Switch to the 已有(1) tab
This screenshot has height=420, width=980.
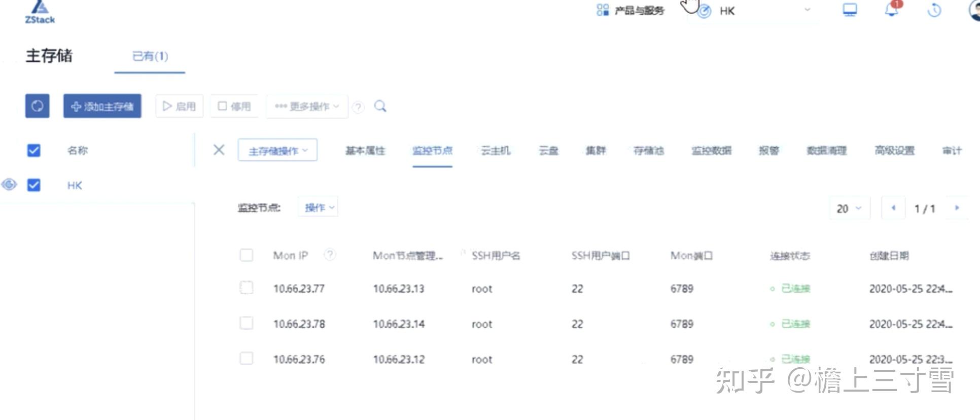click(150, 56)
